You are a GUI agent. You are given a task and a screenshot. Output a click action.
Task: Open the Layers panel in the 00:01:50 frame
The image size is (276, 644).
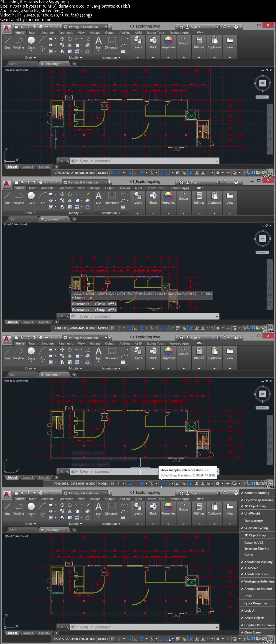[137, 198]
